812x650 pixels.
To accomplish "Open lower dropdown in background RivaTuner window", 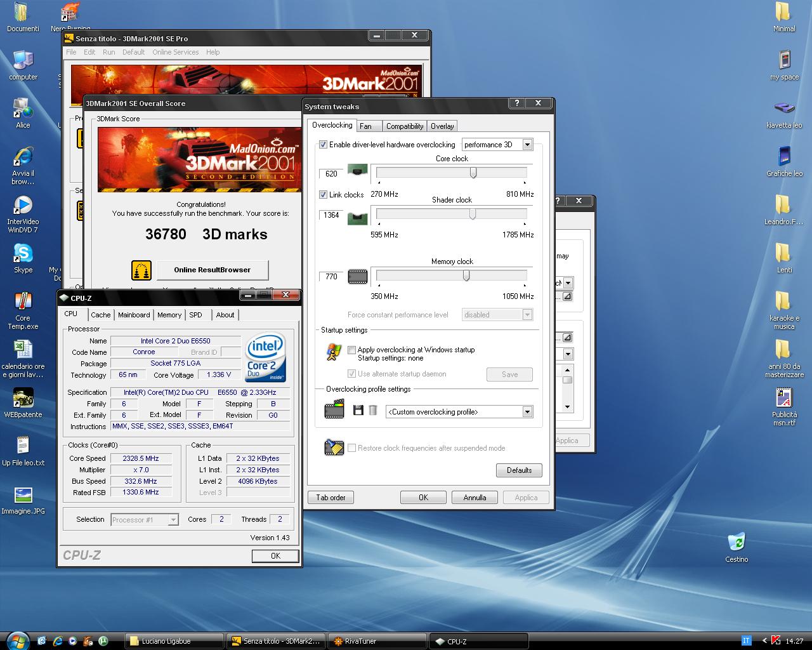I will tap(568, 354).
